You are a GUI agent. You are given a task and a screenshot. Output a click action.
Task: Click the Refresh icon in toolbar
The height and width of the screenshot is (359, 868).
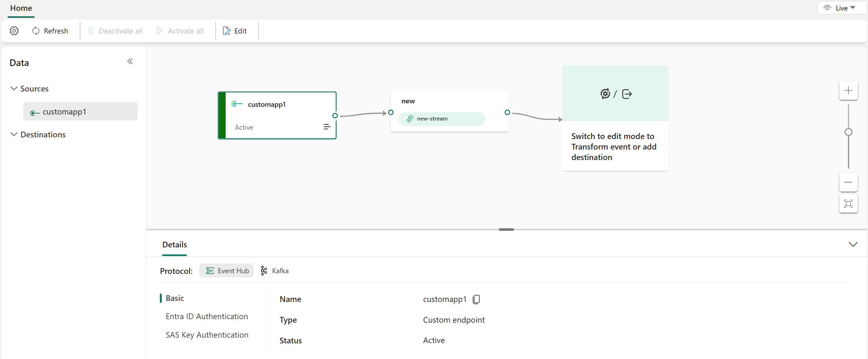click(x=35, y=31)
